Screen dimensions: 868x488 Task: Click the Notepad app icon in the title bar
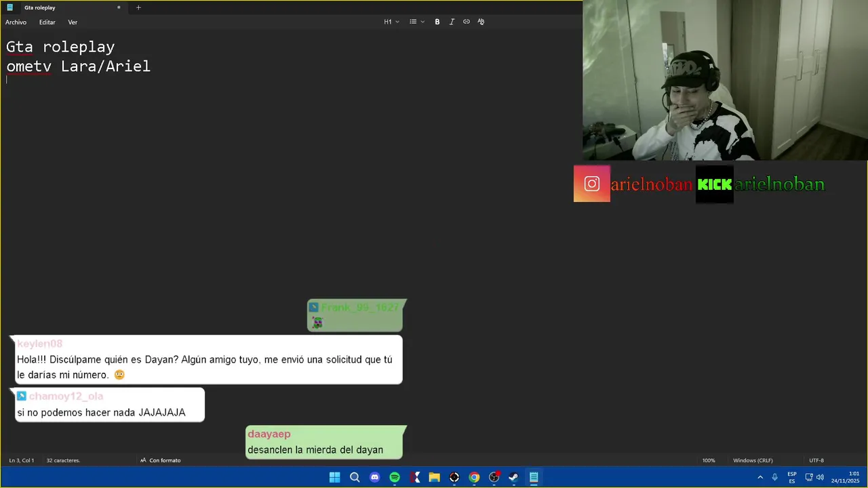(9, 7)
